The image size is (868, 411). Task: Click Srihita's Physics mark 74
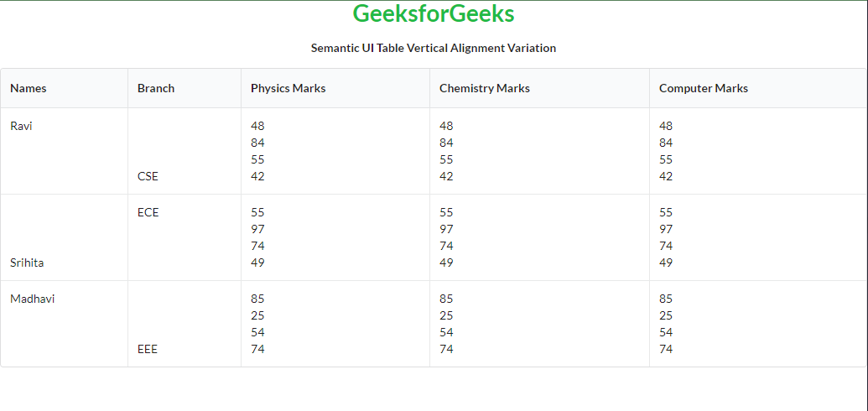point(257,246)
